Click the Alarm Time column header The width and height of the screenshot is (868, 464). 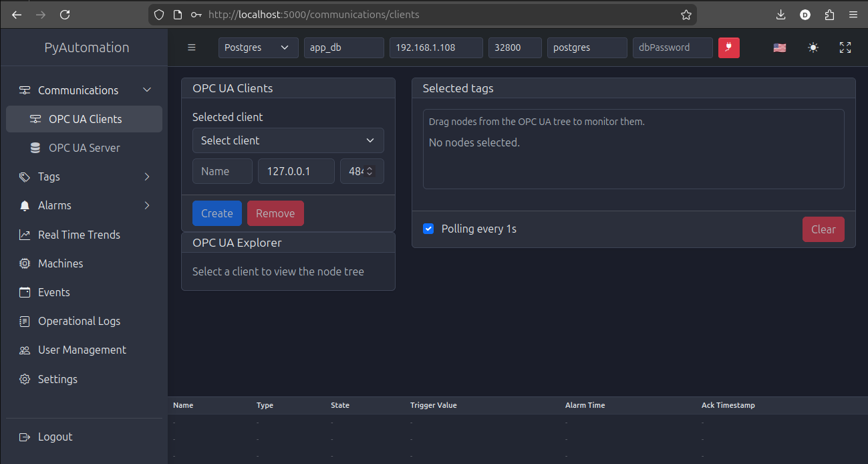[585, 405]
